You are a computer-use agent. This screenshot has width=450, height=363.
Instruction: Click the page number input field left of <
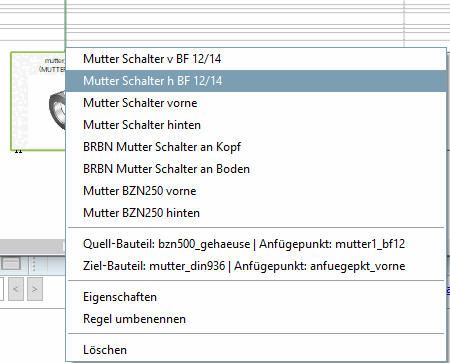click(x=1, y=289)
